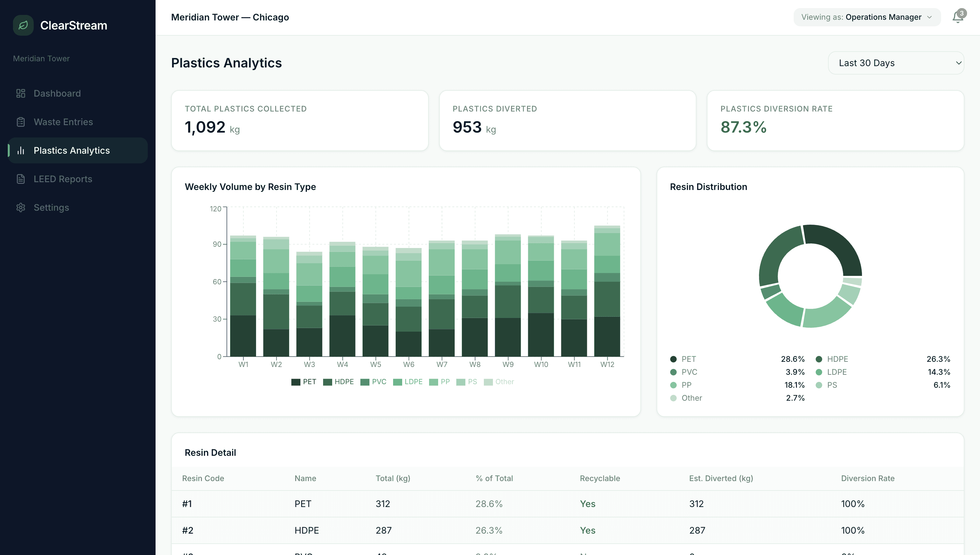Click the Plastics Analytics bar chart icon
Image resolution: width=980 pixels, height=555 pixels.
point(20,150)
